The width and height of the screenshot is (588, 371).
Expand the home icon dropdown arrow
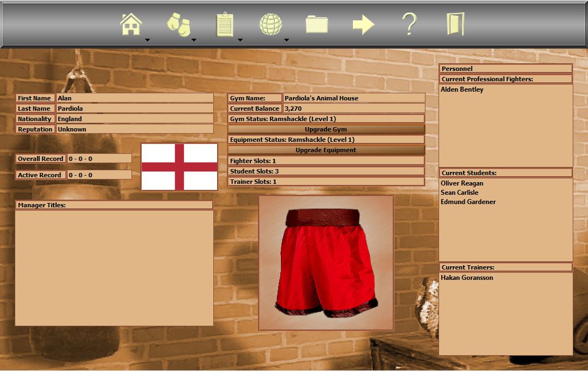click(x=147, y=40)
